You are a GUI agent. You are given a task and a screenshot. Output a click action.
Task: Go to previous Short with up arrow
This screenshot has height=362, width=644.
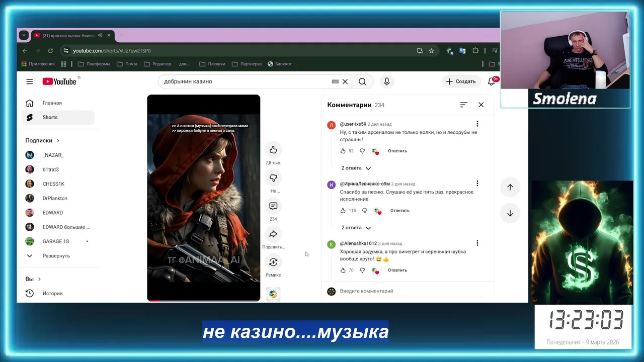510,187
